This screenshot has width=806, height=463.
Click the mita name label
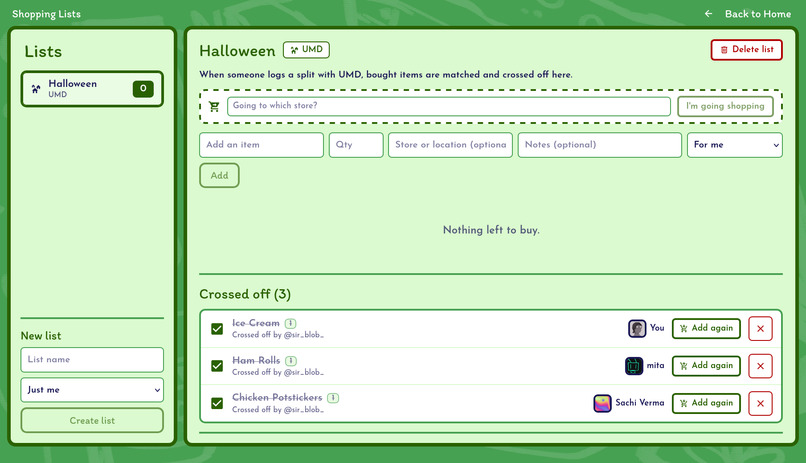pyautogui.click(x=655, y=365)
